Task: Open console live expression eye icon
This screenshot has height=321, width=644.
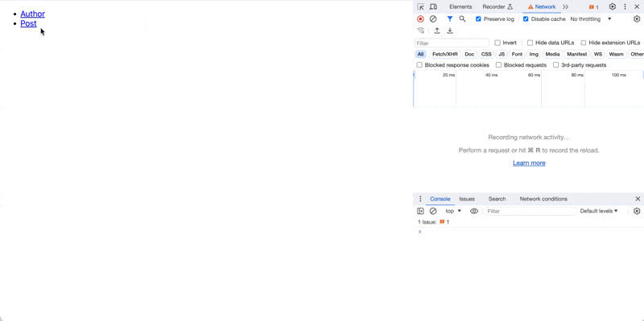Action: coord(474,211)
